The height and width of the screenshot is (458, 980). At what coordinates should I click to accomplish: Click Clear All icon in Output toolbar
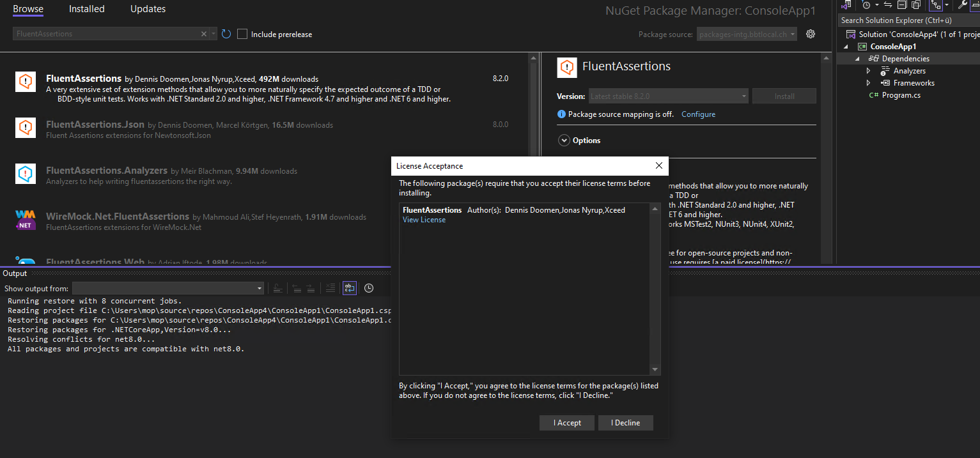pyautogui.click(x=330, y=288)
